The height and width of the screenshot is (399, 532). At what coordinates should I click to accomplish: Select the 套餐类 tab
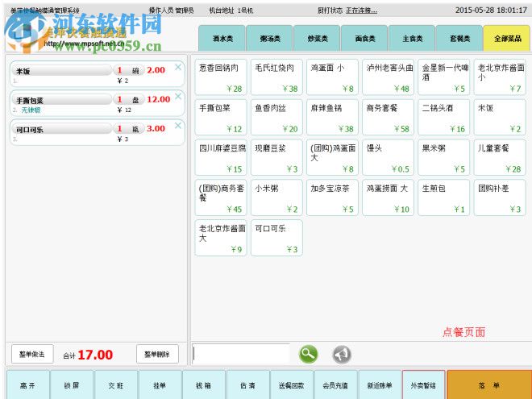click(x=459, y=39)
